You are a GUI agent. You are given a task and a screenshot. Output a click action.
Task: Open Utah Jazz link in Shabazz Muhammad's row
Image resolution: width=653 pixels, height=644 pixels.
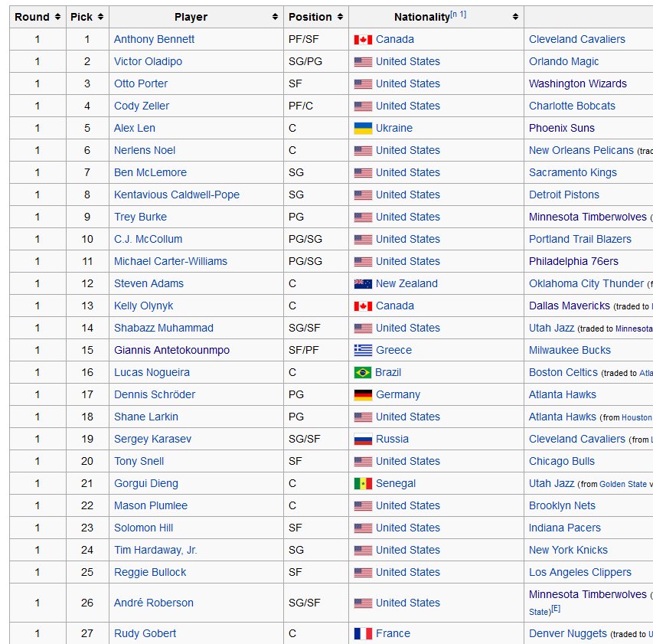(x=551, y=329)
